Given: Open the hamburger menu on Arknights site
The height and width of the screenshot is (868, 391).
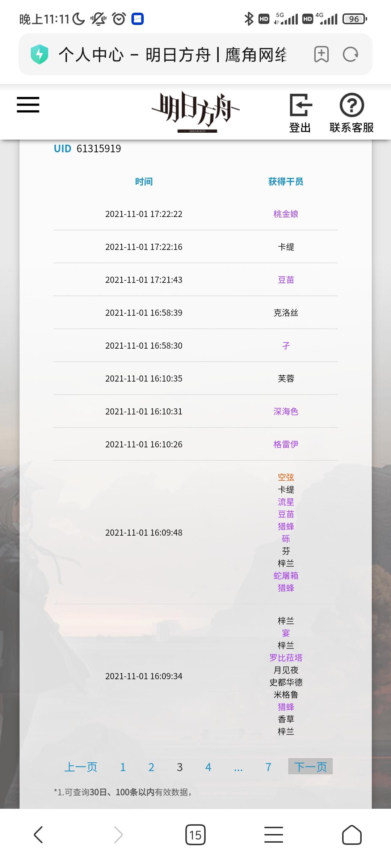Looking at the screenshot, I should 28,105.
